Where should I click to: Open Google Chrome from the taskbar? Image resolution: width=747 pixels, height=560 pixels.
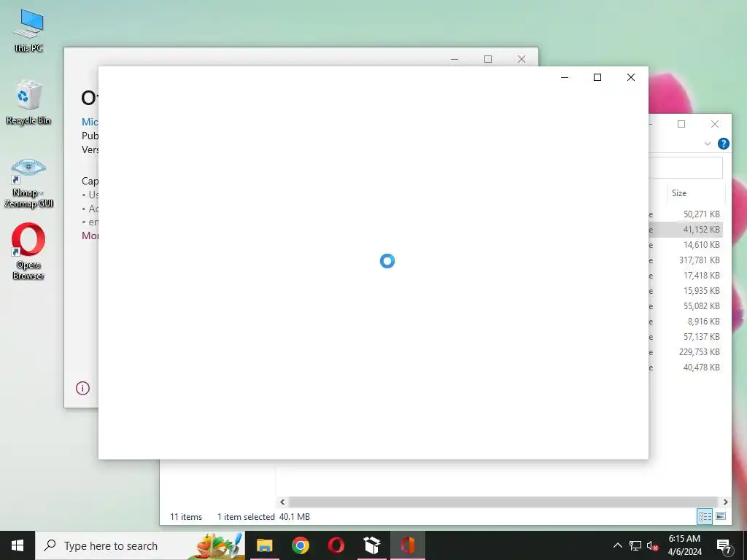[300, 545]
